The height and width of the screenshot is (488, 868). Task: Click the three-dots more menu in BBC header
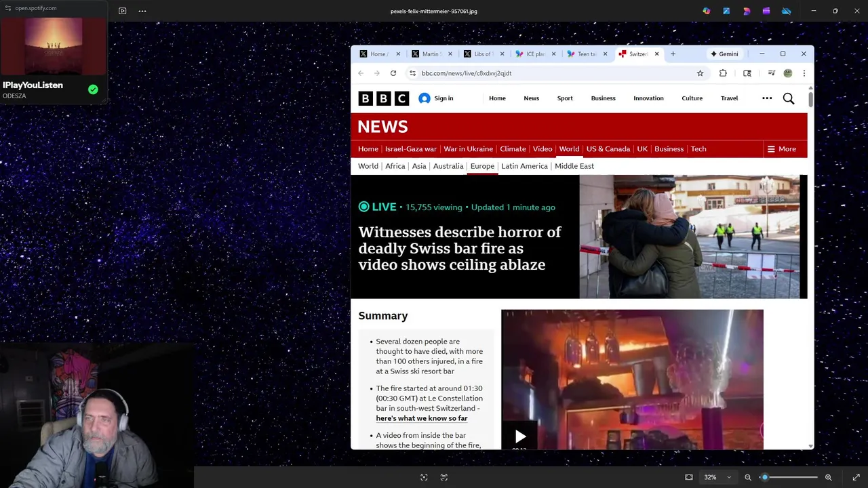pyautogui.click(x=767, y=98)
